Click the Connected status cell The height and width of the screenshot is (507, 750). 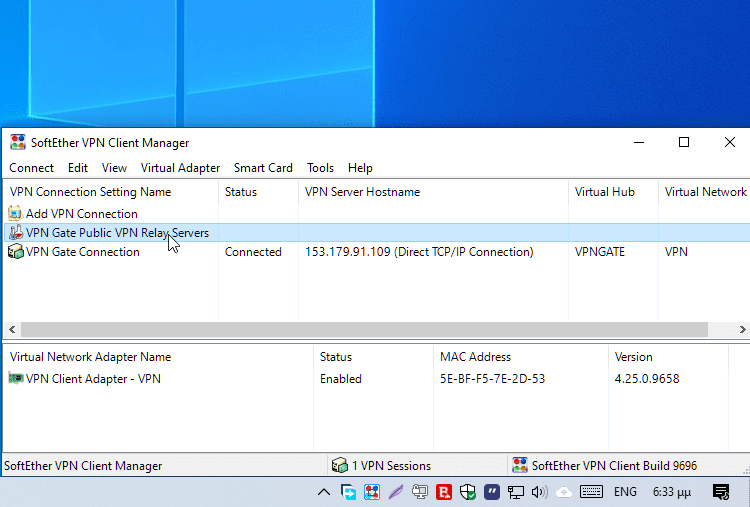pos(253,252)
